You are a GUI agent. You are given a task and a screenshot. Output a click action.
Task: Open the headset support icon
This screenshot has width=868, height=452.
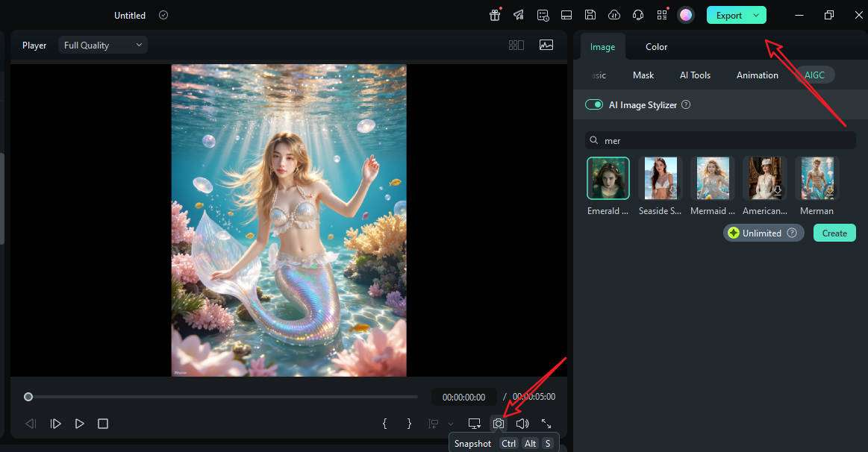coord(638,16)
